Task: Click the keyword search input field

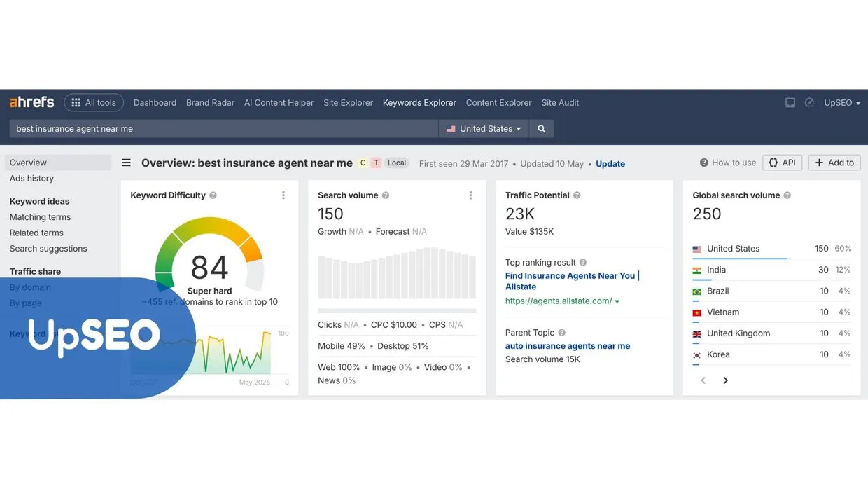Action: point(210,128)
